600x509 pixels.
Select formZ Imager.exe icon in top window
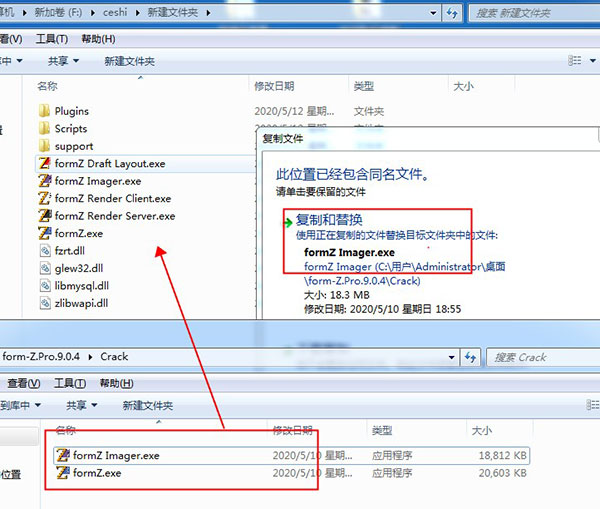point(44,181)
